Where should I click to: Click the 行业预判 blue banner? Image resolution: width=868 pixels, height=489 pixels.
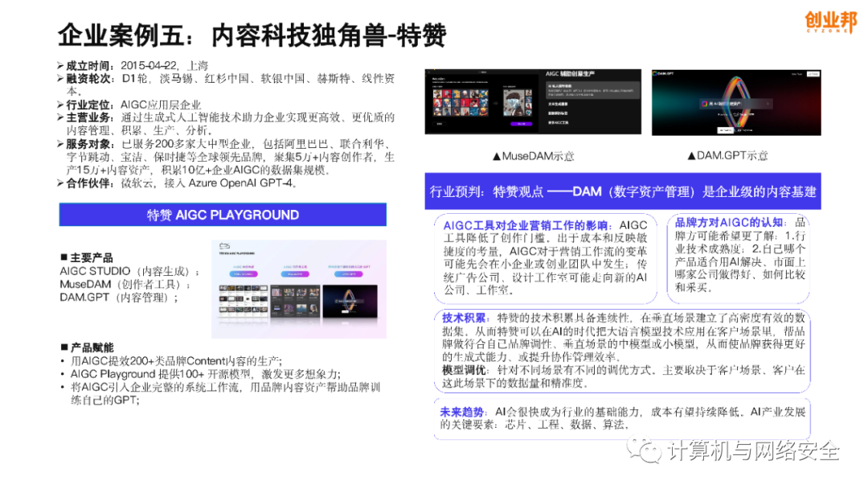[x=623, y=191]
